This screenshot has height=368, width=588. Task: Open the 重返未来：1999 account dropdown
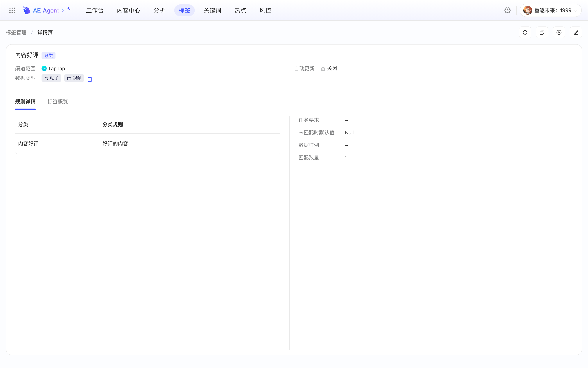[550, 10]
